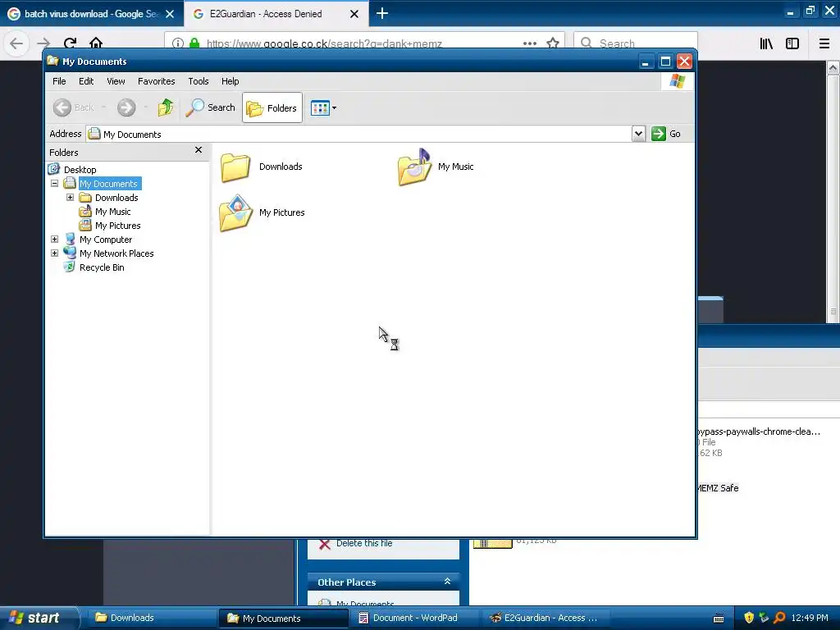Select the My Pictures folder icon

pyautogui.click(x=235, y=213)
